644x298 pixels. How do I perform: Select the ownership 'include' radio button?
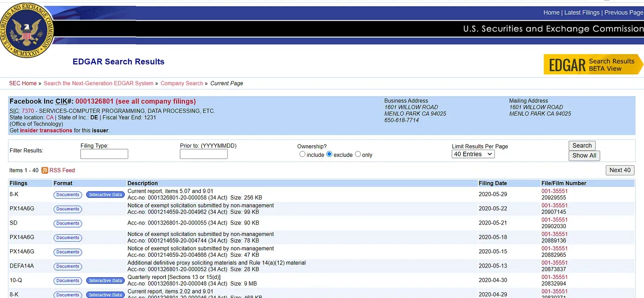(303, 155)
